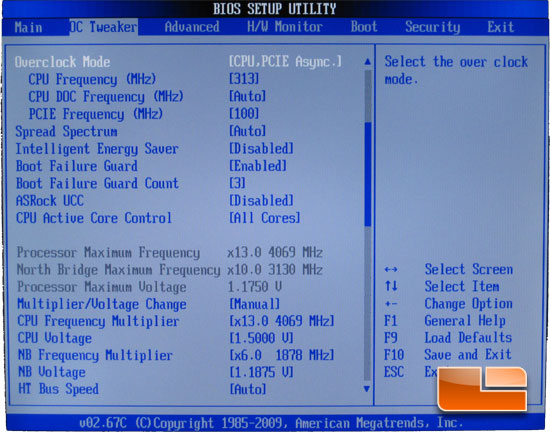Click the Change Option help text
This screenshot has height=432, width=550.
coord(469,304)
